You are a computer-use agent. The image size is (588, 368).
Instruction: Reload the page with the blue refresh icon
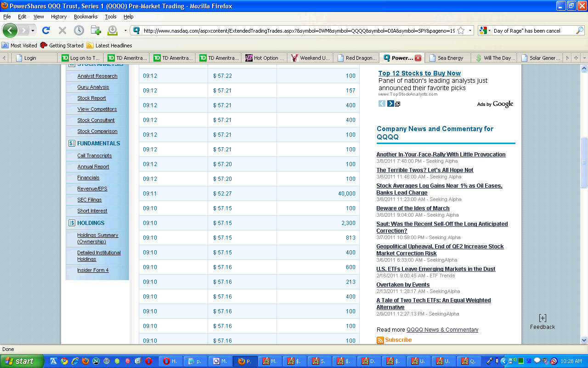(46, 30)
